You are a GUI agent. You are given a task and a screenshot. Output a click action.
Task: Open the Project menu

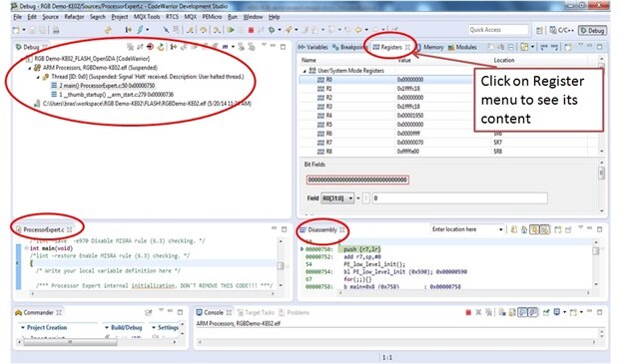point(120,17)
